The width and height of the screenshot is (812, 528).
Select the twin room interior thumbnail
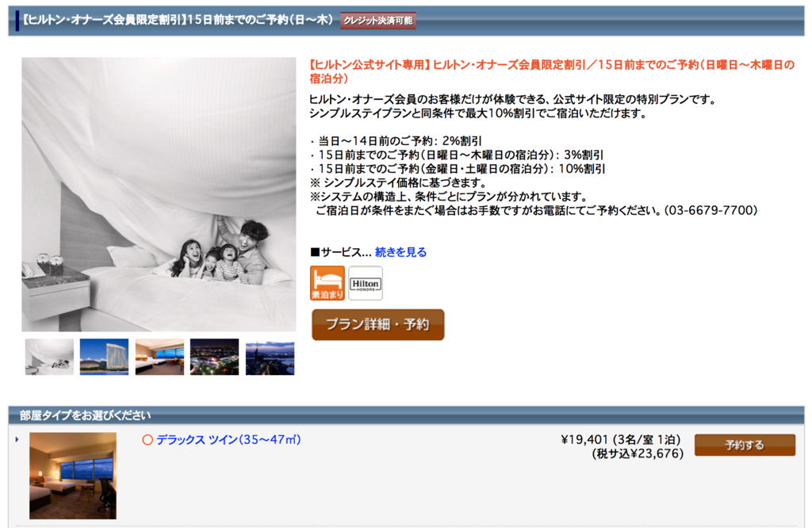159,357
